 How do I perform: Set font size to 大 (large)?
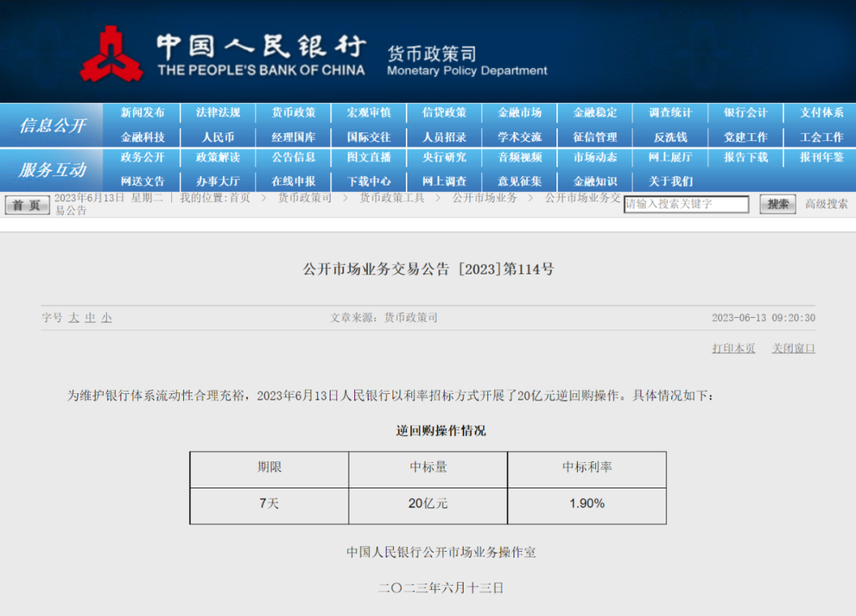click(74, 318)
